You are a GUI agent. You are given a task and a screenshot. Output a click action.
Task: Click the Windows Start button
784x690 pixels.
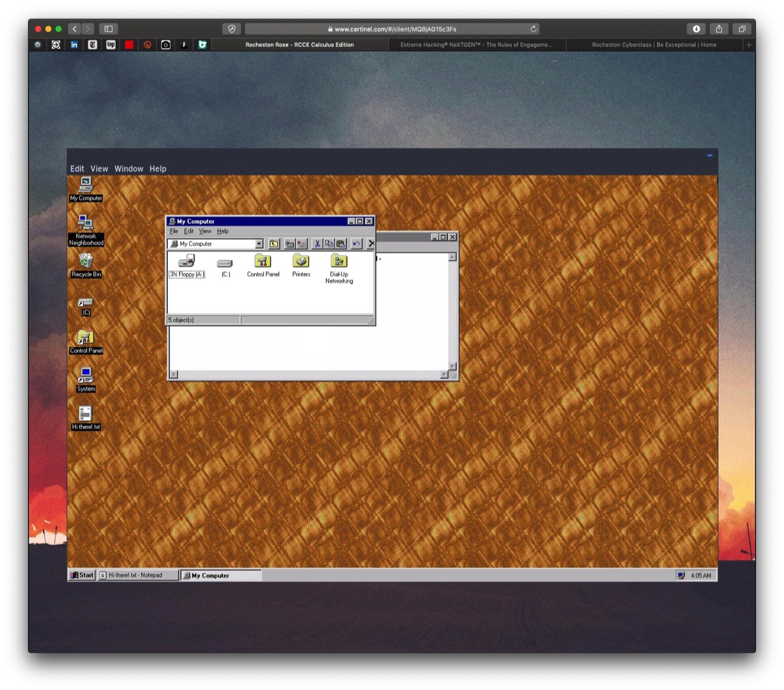pyautogui.click(x=82, y=576)
